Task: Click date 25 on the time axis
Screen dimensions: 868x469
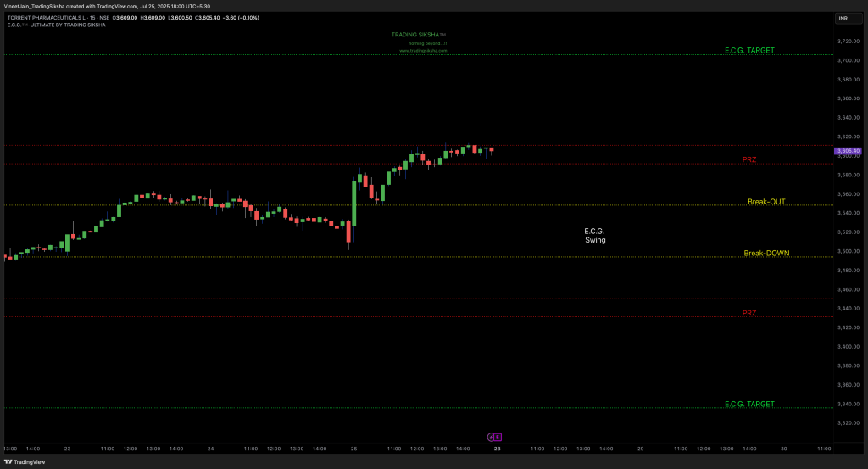Action: [x=353, y=449]
